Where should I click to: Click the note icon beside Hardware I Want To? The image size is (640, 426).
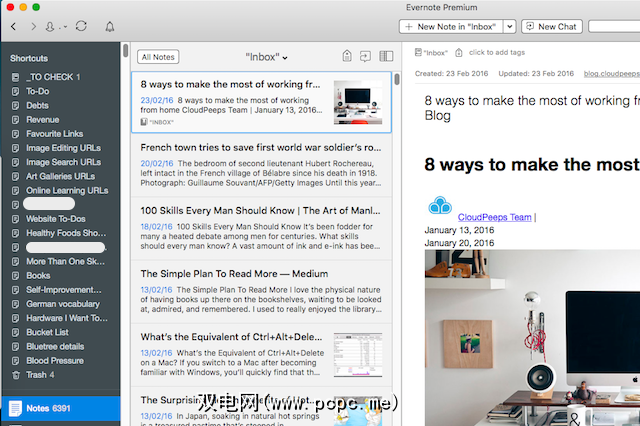point(16,318)
